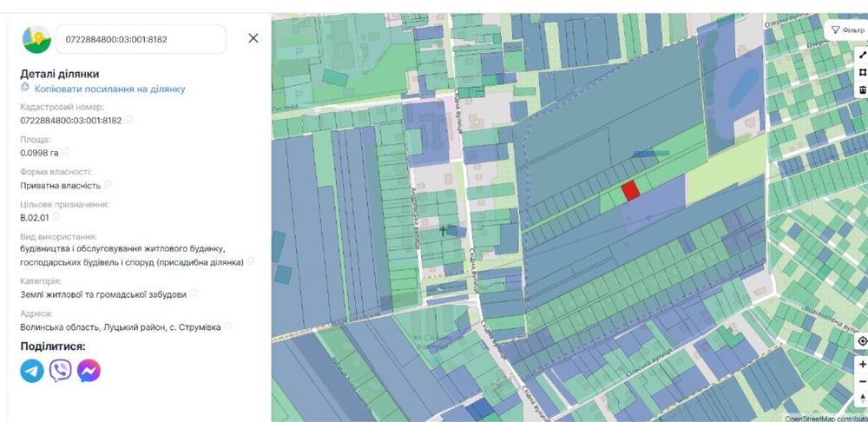Click the area value 0.0998 га
Viewport: 868px width, 422px height.
click(39, 152)
